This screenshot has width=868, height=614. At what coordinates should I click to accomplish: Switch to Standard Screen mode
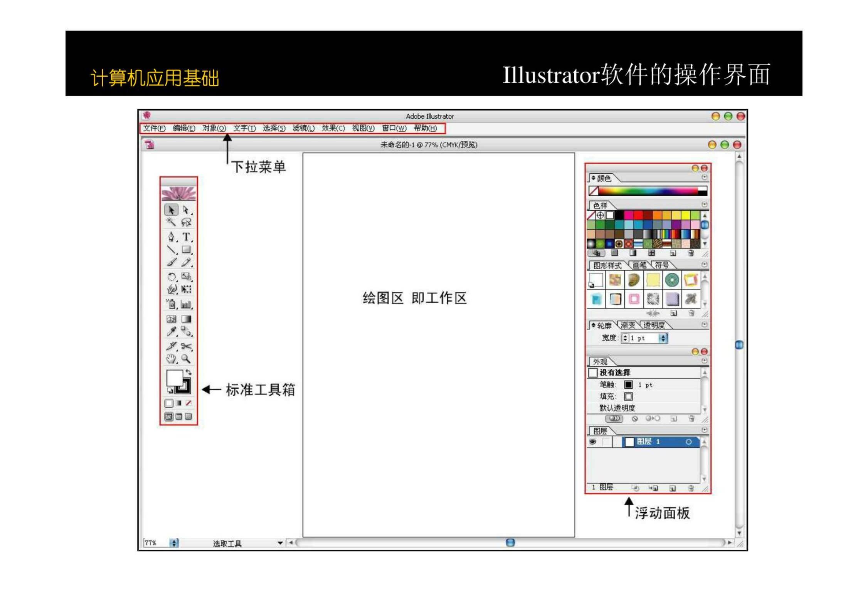[x=169, y=416]
